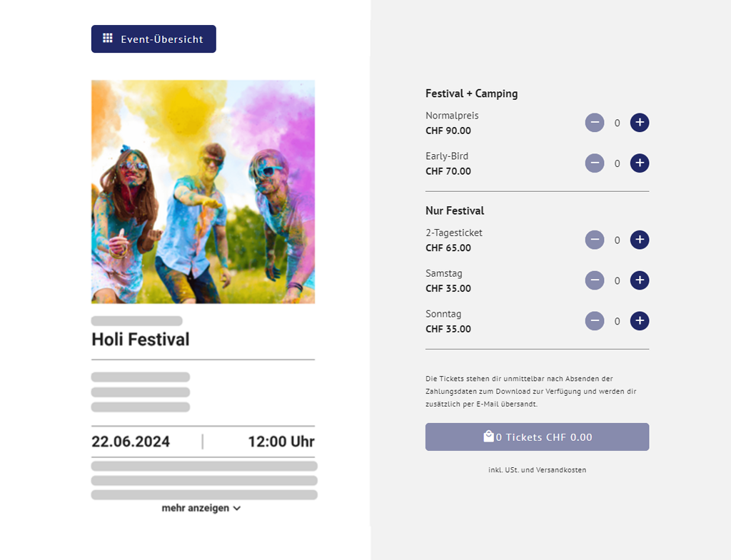Expand description with mehr anzeigen
Screen dimensions: 731x560
point(201,509)
